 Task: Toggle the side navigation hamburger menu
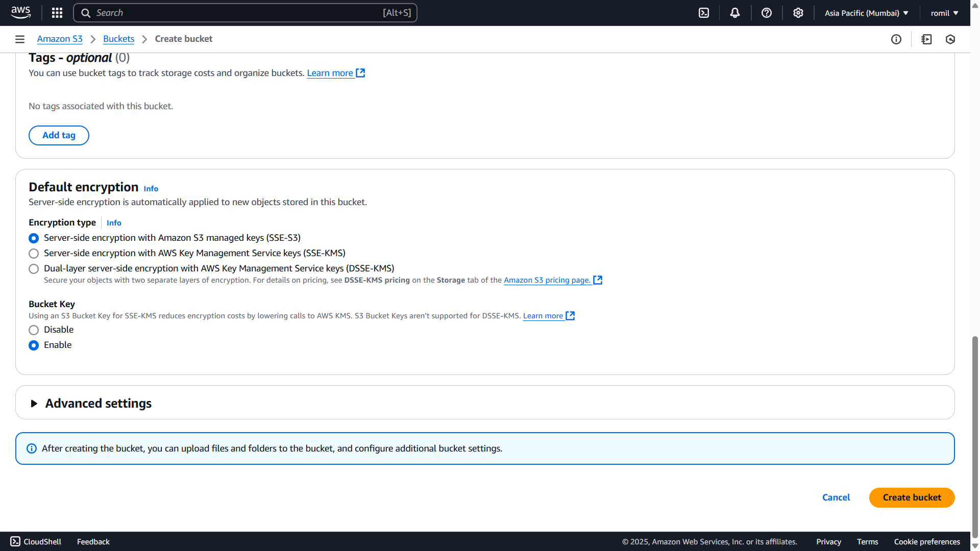click(20, 39)
